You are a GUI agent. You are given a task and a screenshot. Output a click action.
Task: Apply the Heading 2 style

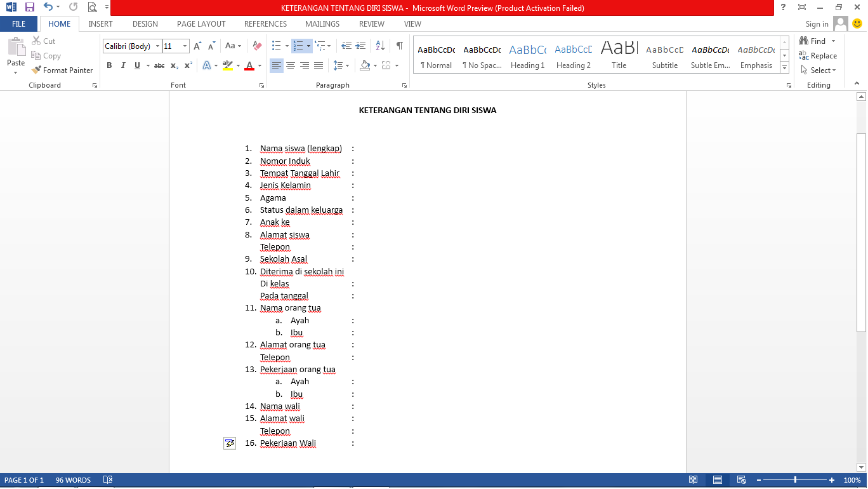[x=574, y=55]
